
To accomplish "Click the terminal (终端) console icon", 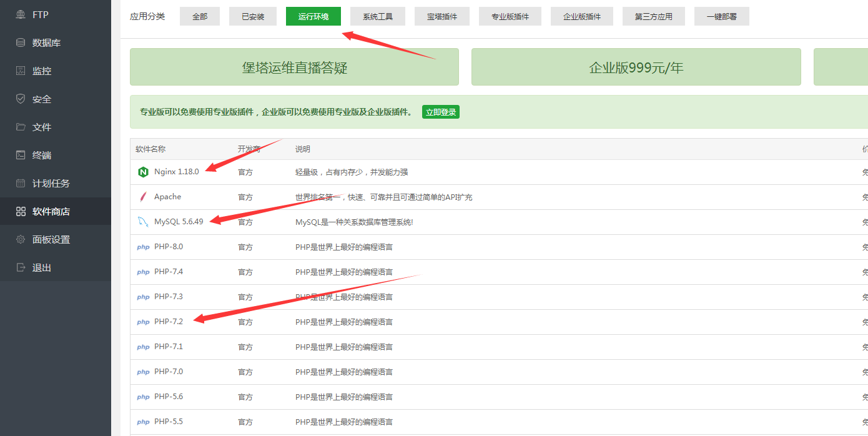I will [x=21, y=155].
